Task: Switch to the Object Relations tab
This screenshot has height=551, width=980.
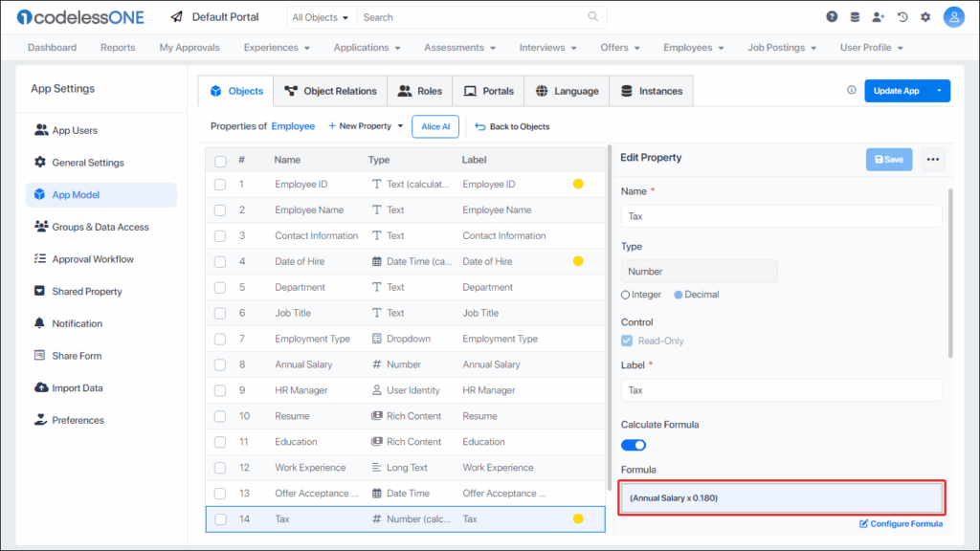Action: pos(331,91)
